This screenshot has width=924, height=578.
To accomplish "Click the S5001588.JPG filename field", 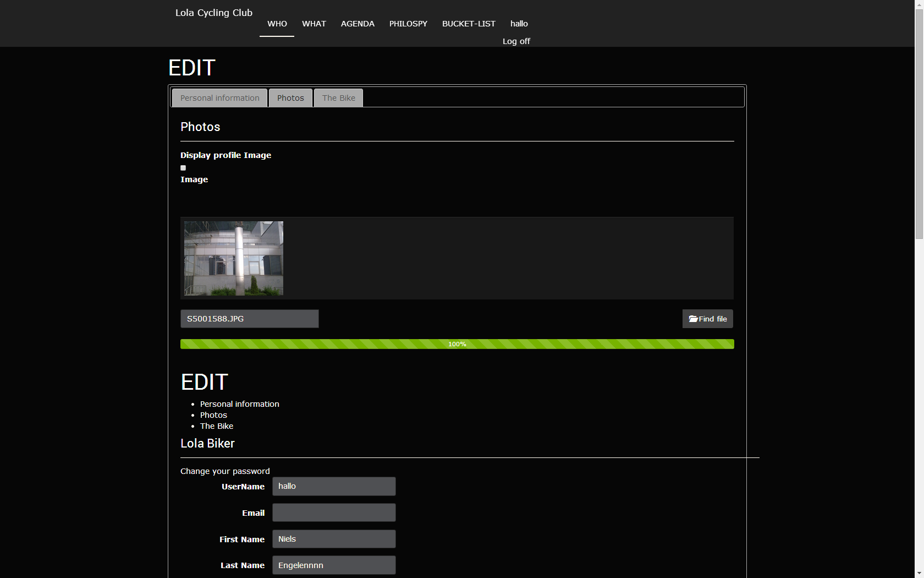I will point(249,319).
